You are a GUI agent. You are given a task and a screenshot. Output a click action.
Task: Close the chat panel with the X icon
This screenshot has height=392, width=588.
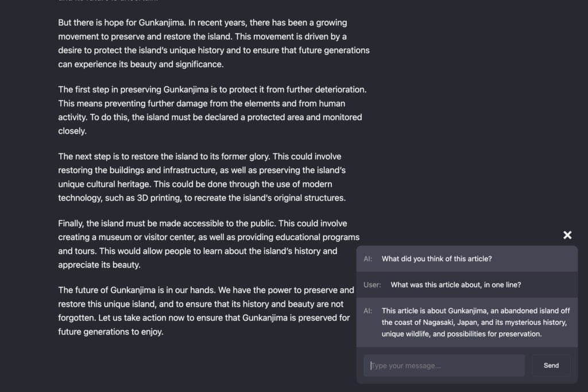click(x=567, y=235)
